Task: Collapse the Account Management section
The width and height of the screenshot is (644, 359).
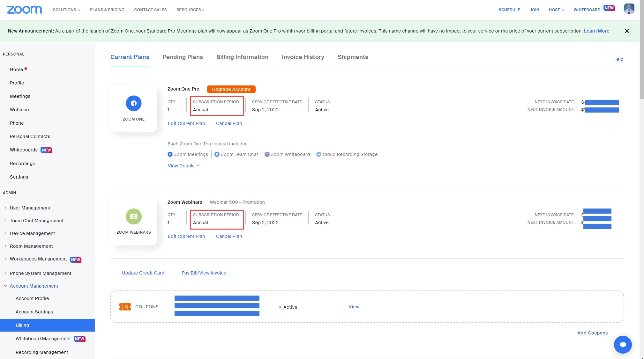Action: pyautogui.click(x=34, y=286)
